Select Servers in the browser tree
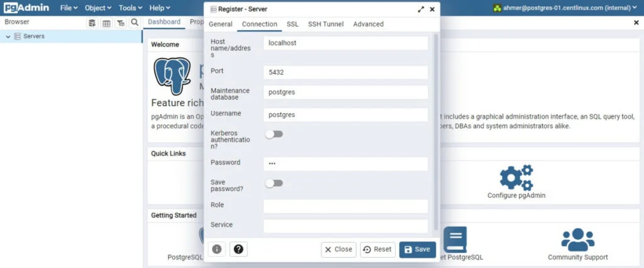Image resolution: width=644 pixels, height=268 pixels. [x=34, y=36]
